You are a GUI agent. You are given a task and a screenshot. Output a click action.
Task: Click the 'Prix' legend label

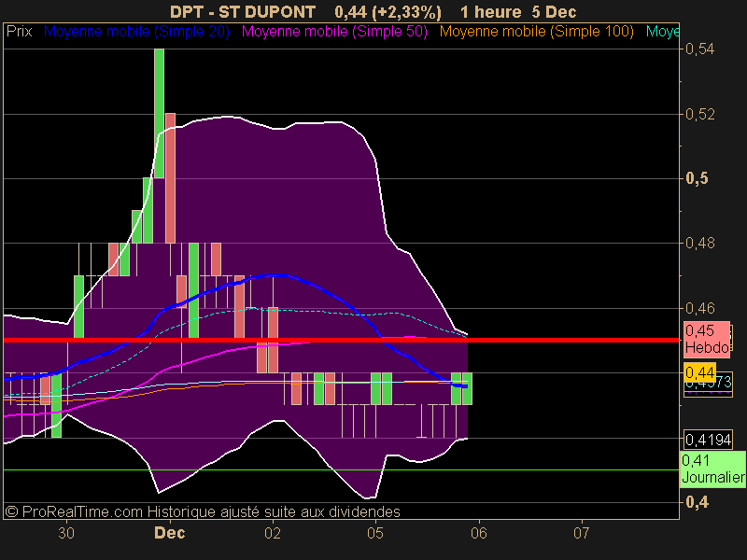(x=19, y=32)
